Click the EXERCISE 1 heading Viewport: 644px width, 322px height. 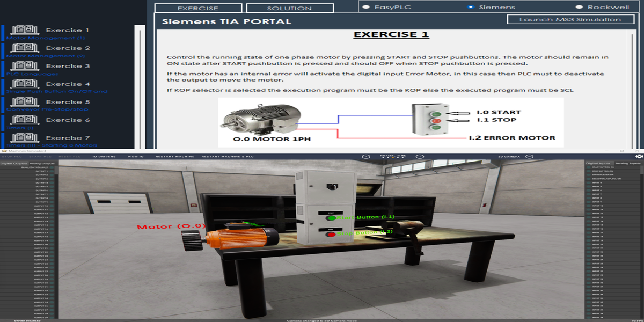(x=391, y=35)
